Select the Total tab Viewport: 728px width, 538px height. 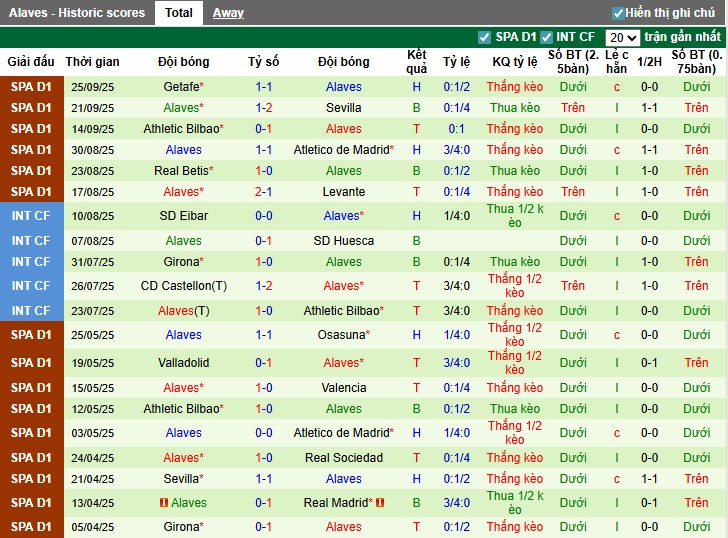pos(179,13)
